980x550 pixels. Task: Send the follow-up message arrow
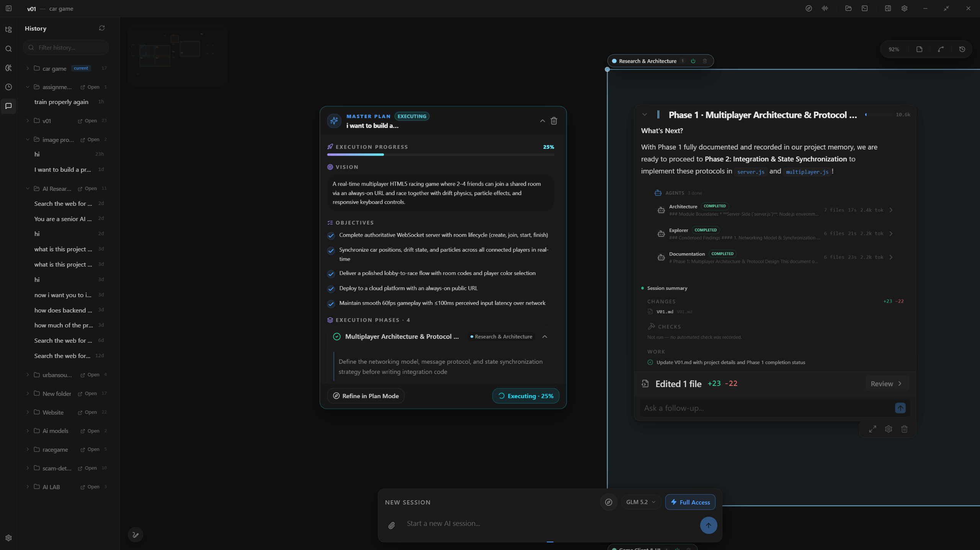[x=900, y=408]
